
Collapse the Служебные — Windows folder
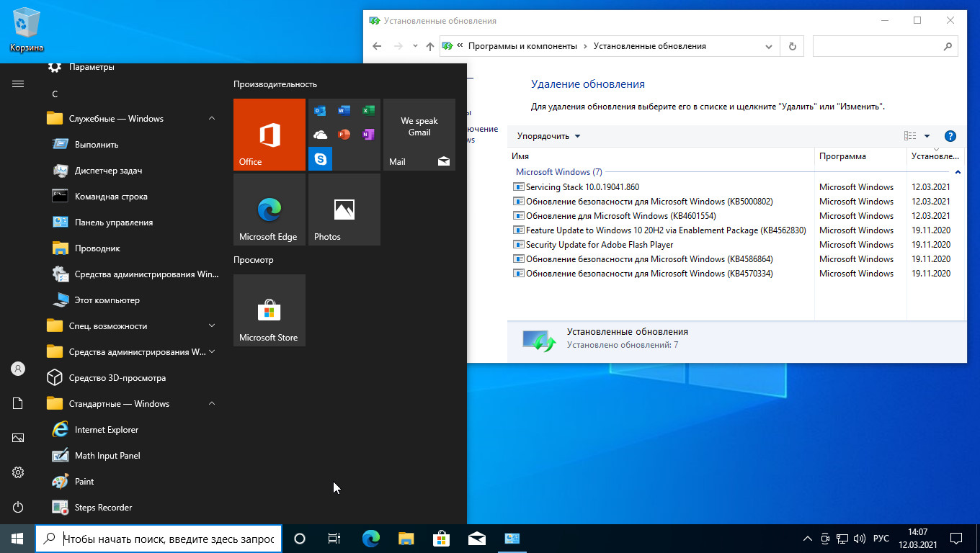(212, 119)
